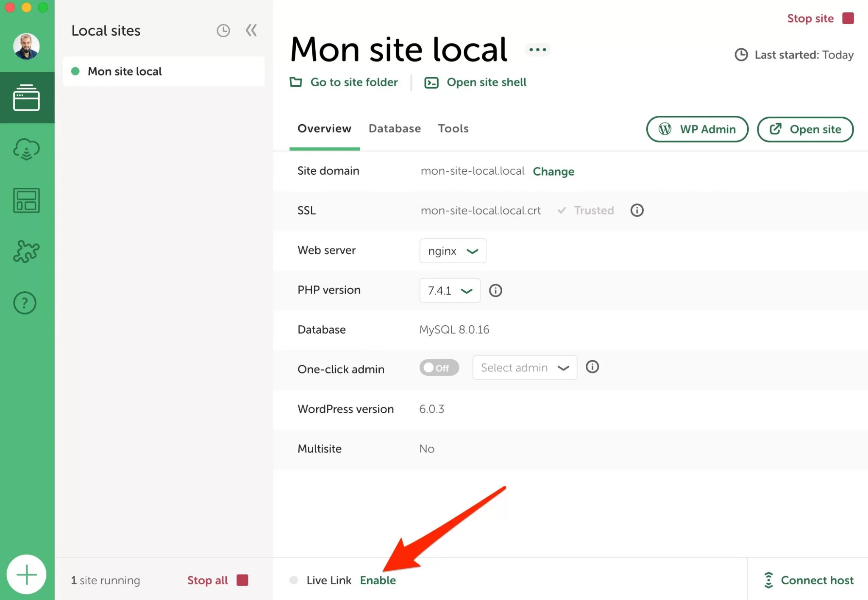Image resolution: width=868 pixels, height=600 pixels.
Task: Switch to Database tab
Action: (x=395, y=128)
